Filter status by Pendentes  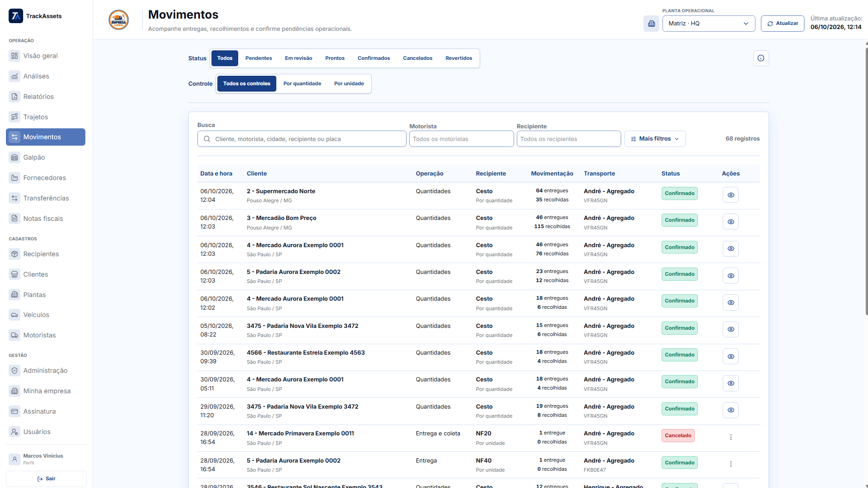point(259,58)
